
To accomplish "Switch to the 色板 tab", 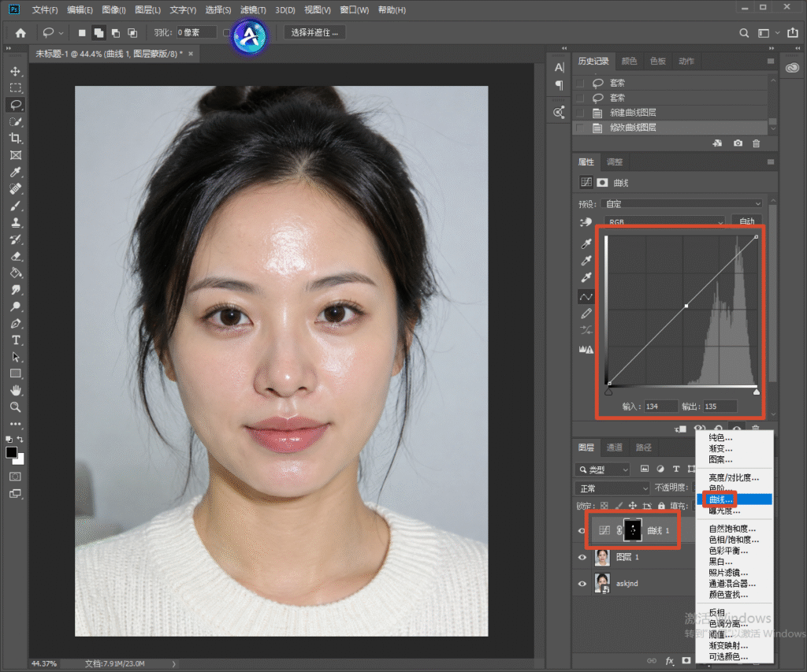I will pyautogui.click(x=658, y=61).
